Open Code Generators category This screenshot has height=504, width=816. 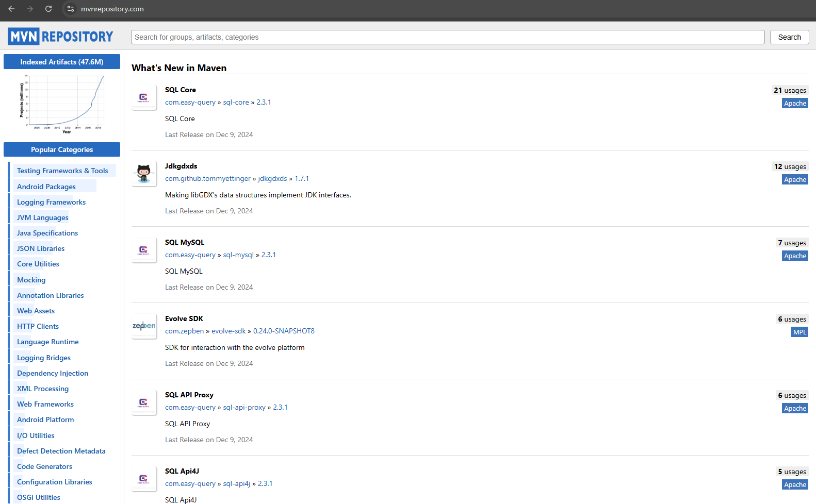point(45,466)
